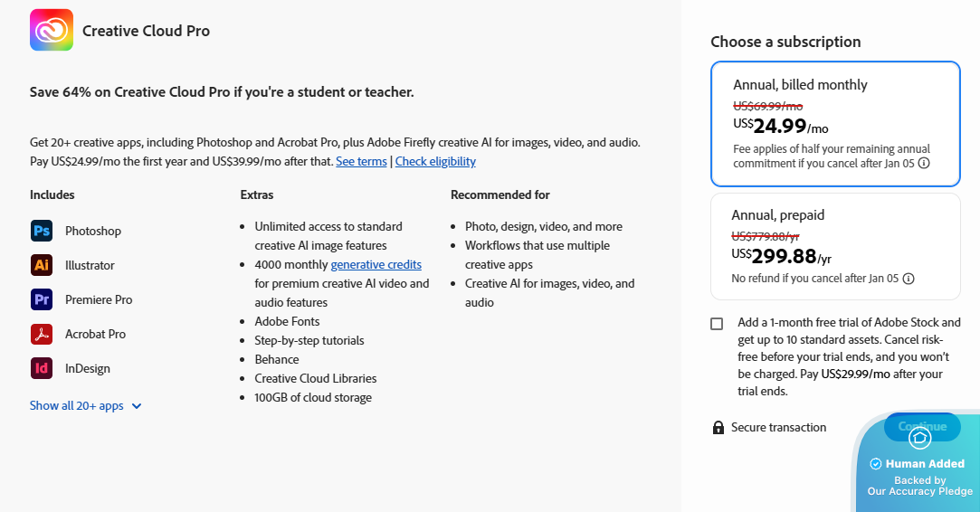Click the InDesign app icon

42,368
